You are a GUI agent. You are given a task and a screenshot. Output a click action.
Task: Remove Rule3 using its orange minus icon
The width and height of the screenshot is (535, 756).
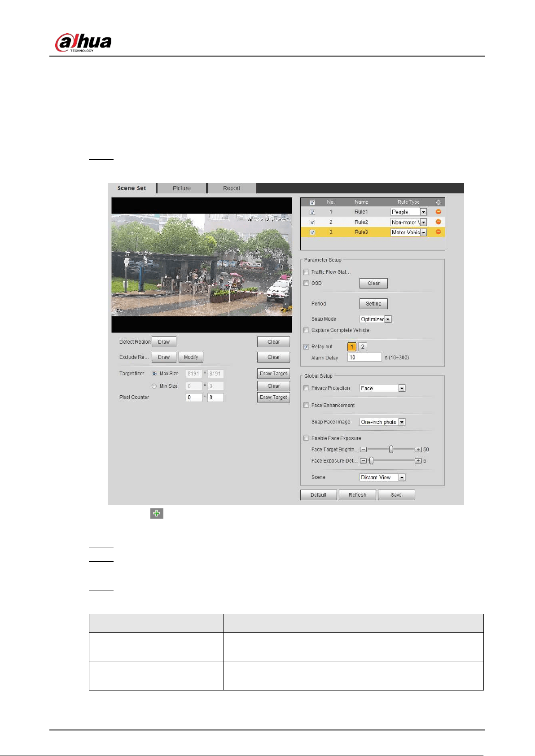439,232
